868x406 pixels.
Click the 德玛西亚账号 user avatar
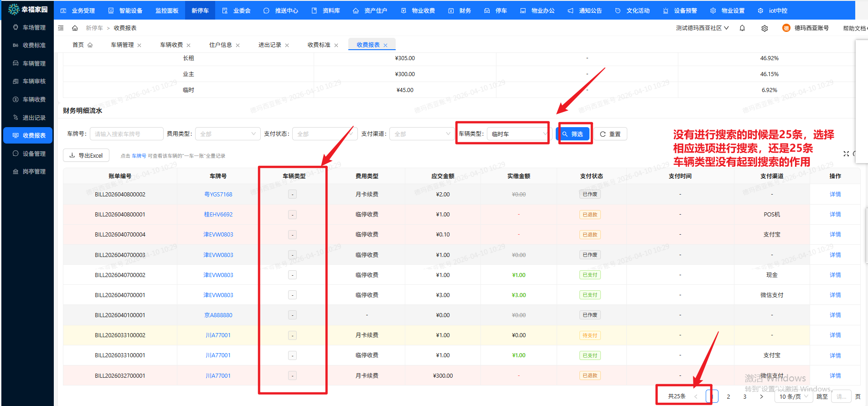[x=786, y=28]
